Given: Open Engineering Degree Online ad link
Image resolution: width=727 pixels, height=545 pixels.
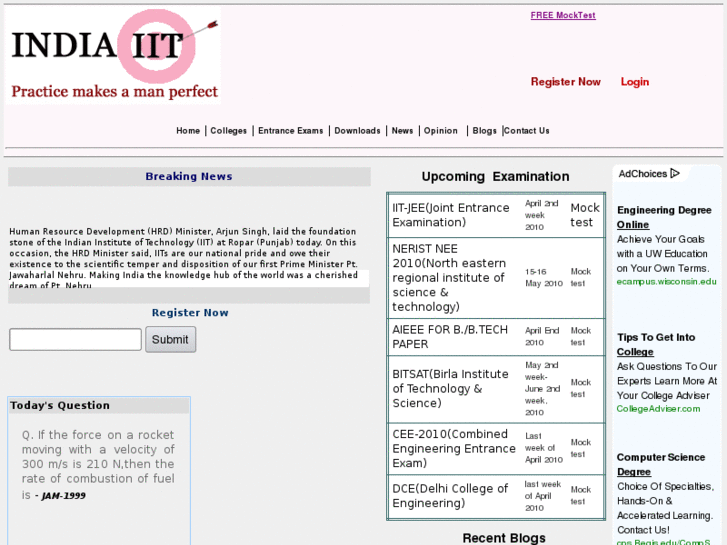Looking at the screenshot, I should (664, 218).
